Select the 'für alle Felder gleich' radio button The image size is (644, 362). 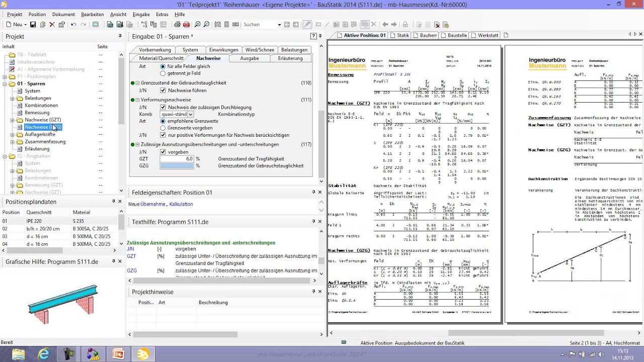(x=163, y=66)
